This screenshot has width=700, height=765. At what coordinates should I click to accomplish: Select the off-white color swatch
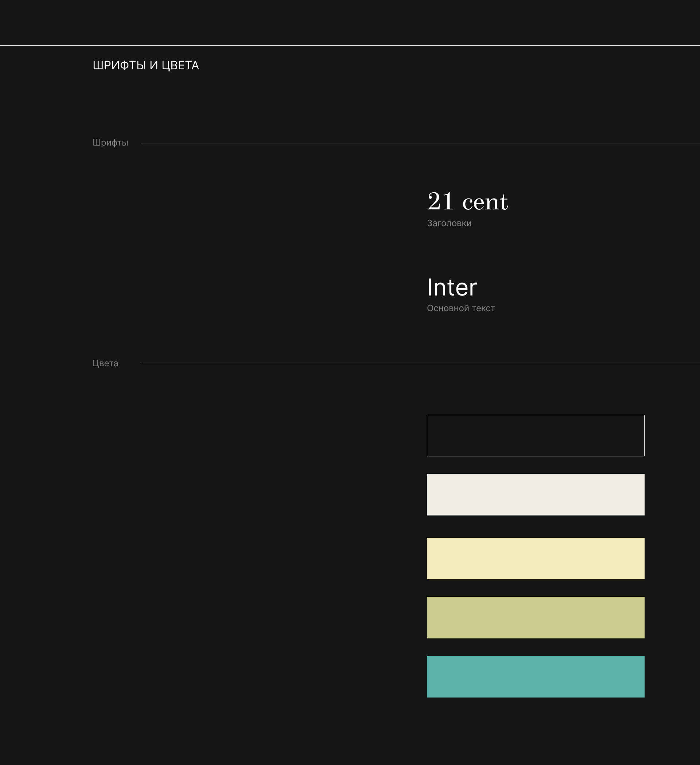(x=536, y=494)
